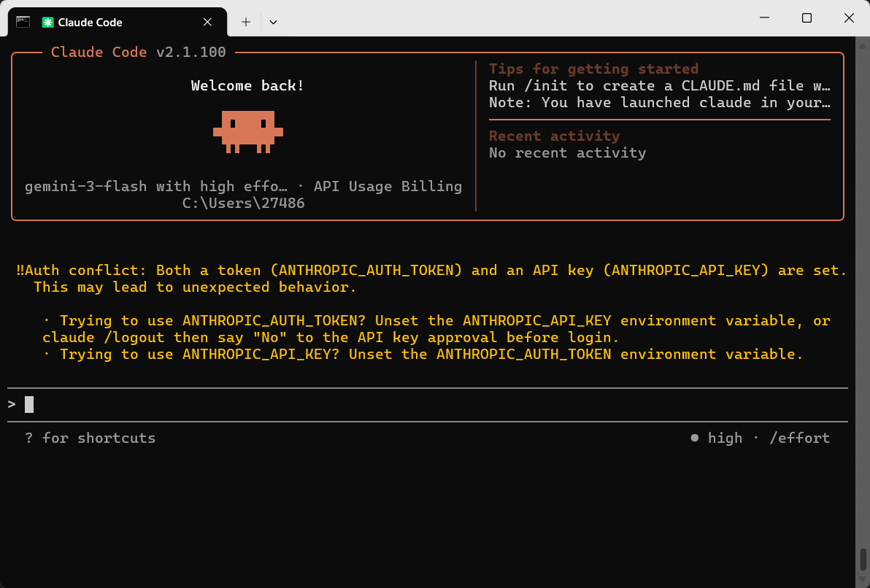Viewport: 870px width, 588px height.
Task: Click 'Trying to use ANTHROPIC_AUTH_TOKEN?' bullet
Action: click(436, 320)
